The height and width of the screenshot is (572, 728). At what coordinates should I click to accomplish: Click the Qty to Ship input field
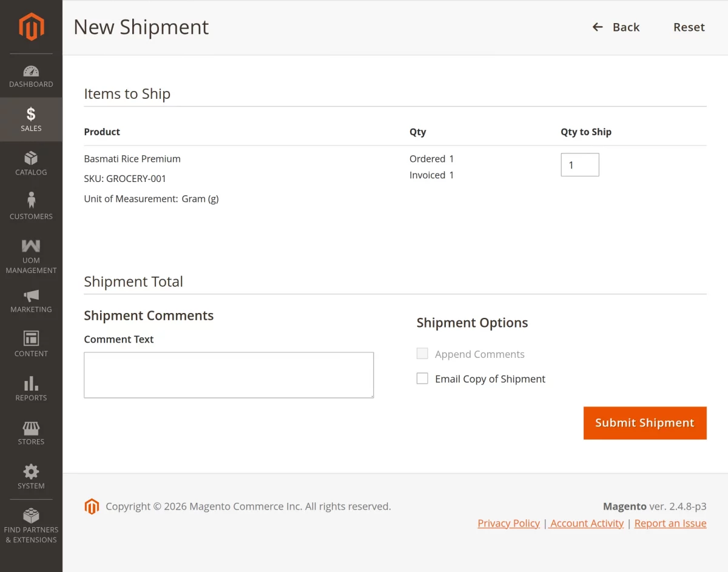click(579, 164)
